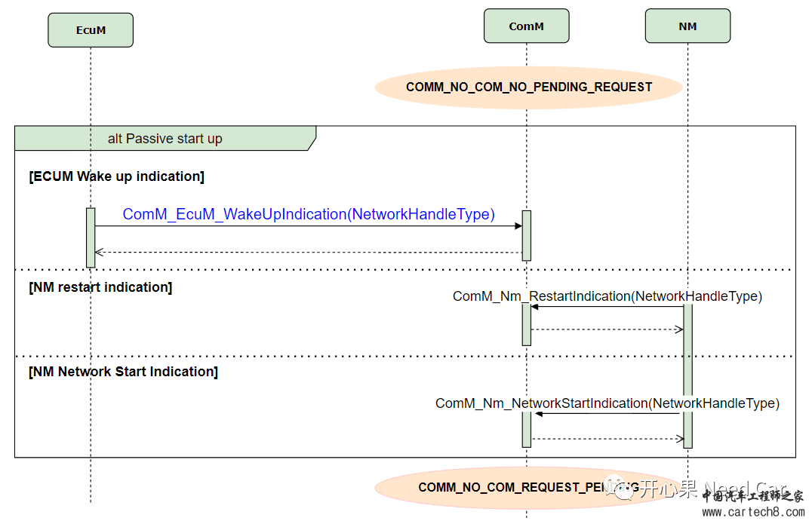Select the ComM_Nm_RestartIndication(NetworkHandleType) message label

pos(607,296)
